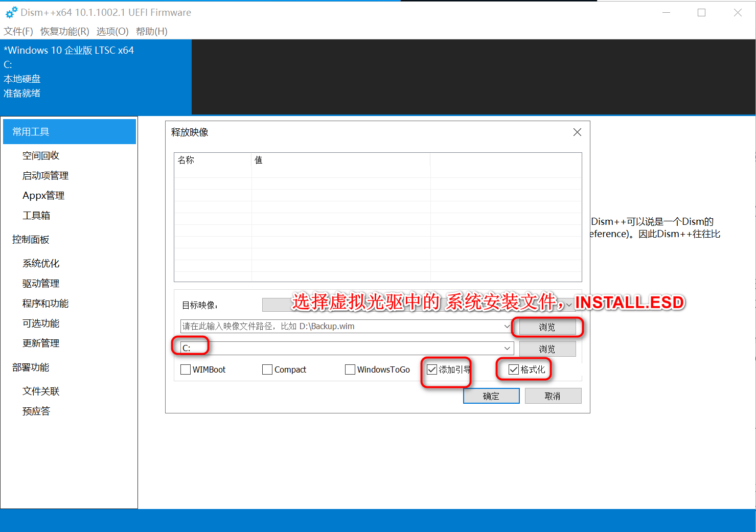Open the 恢复功能(R) menu
The image size is (756, 532).
coord(65,32)
